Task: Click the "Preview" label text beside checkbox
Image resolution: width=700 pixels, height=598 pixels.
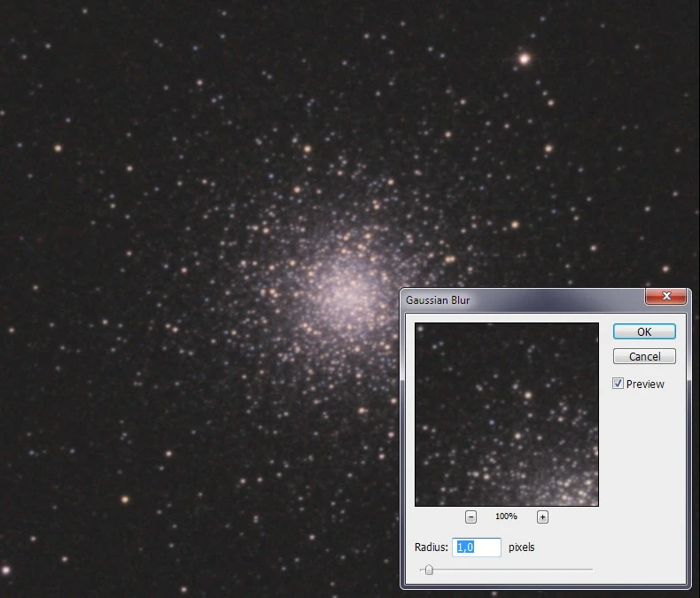Action: coord(645,384)
